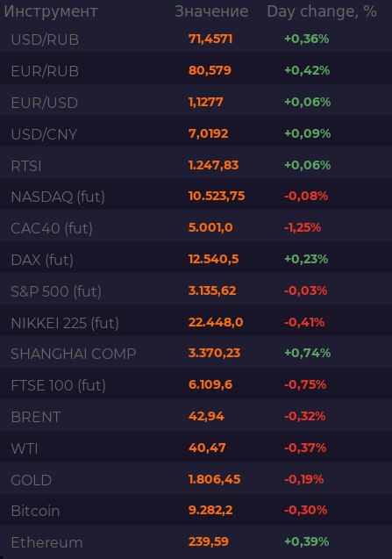Select the EUR/USD pair
This screenshot has width=392, height=559.
point(196,103)
